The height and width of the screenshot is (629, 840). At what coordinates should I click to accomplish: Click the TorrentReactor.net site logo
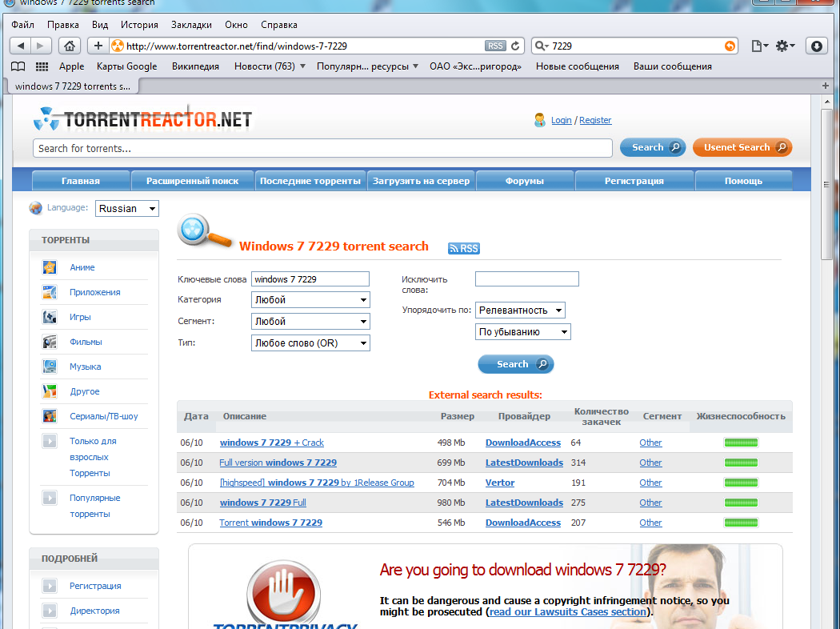(x=143, y=118)
